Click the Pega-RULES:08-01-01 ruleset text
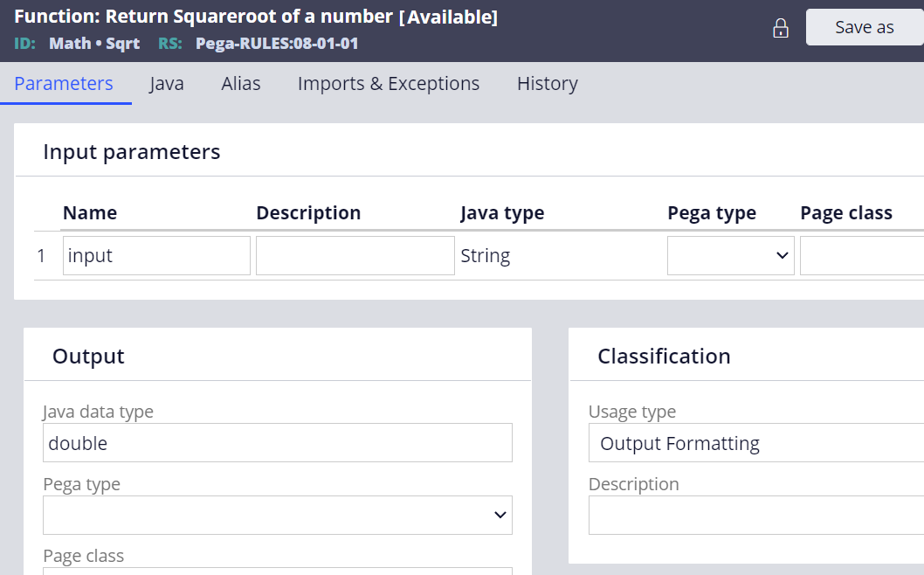The height and width of the screenshot is (575, 924). (x=277, y=43)
